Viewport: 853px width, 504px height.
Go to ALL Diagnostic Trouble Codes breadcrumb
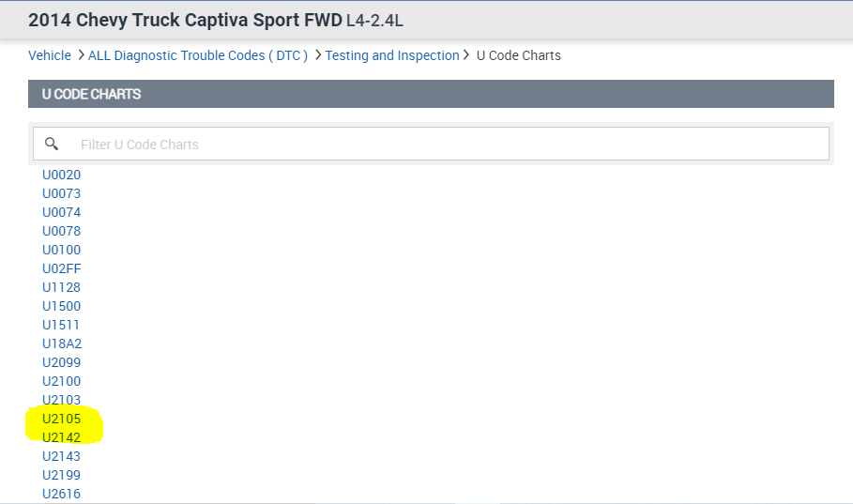pos(198,55)
